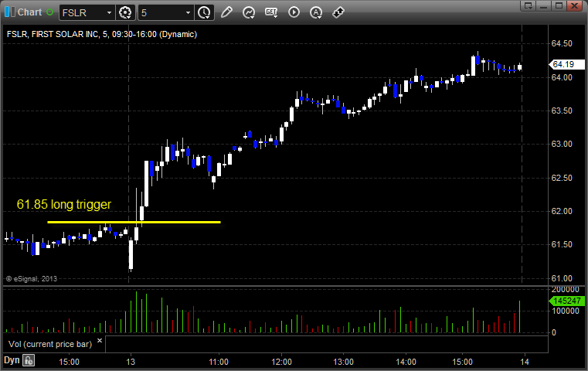Click the green status circle next to Chart
This screenshot has width=588, height=371.
pyautogui.click(x=49, y=12)
